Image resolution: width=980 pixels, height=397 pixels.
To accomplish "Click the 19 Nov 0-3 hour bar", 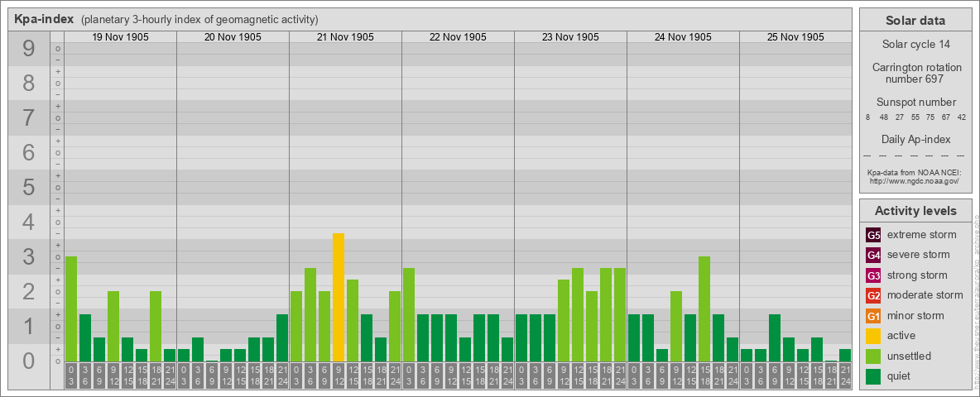I will pos(70,309).
